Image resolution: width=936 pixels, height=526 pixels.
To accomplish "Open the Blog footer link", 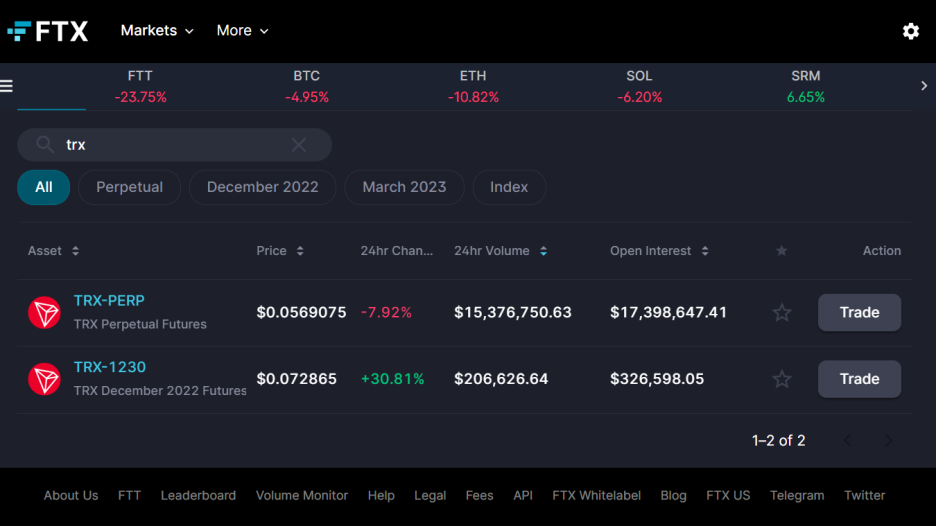I will point(673,496).
